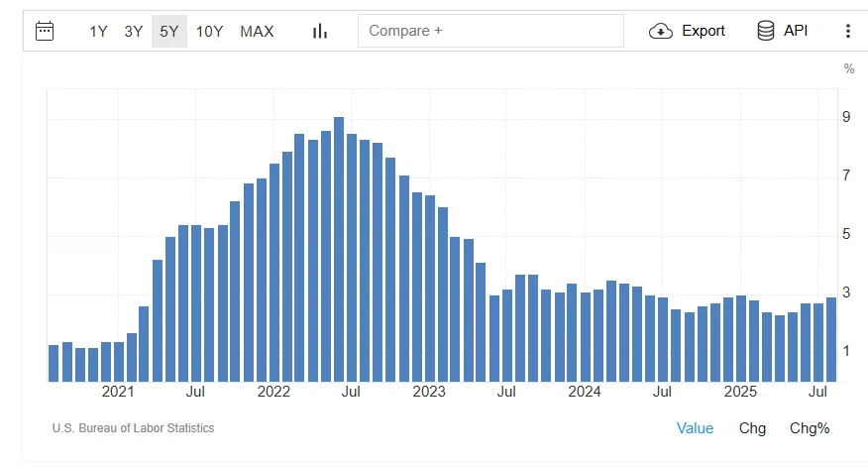Viewport: 868px width, 467px height.
Task: Click the API text label
Action: (x=796, y=31)
